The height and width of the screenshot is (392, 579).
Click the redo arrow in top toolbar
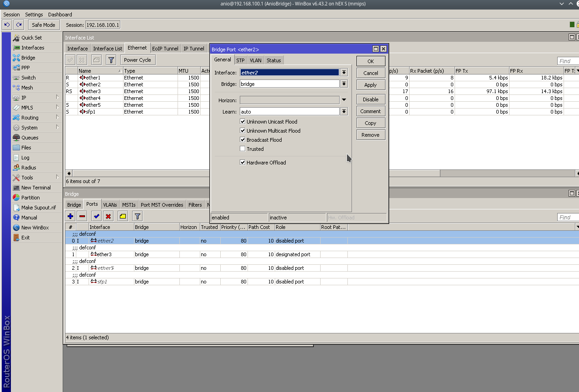click(x=19, y=25)
